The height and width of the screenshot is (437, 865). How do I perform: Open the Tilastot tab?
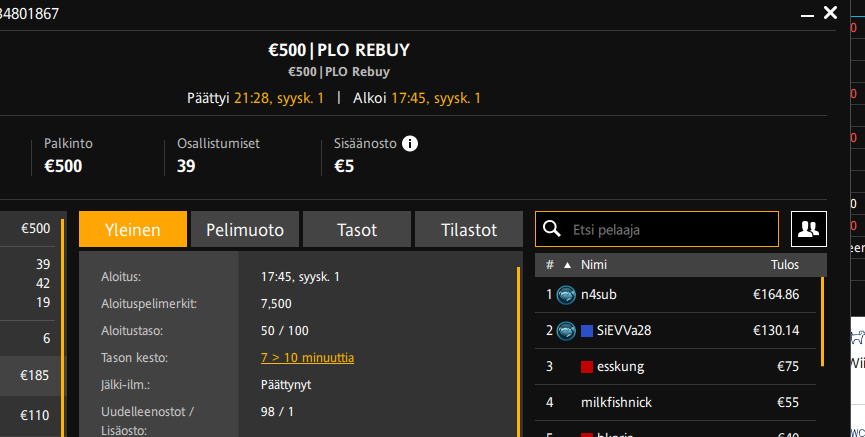(x=468, y=229)
